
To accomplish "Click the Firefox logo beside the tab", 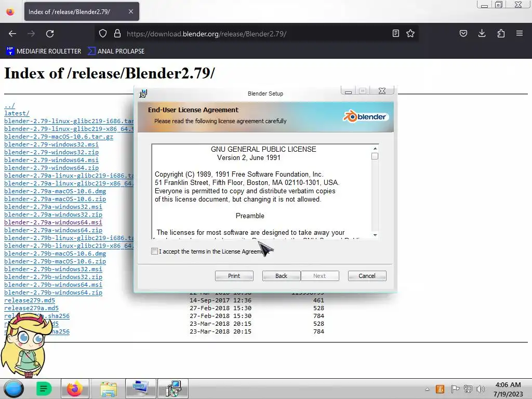I will (10, 11).
